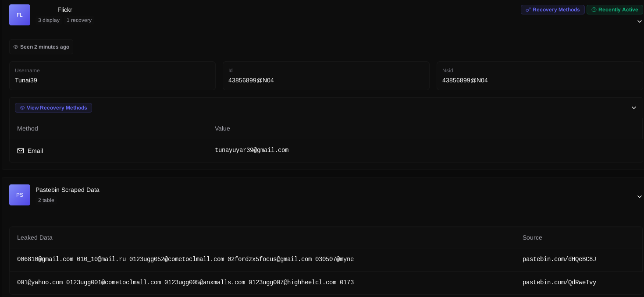Select leaked data row starting 006810@gmail.com
The width and height of the screenshot is (644, 297).
[185, 259]
